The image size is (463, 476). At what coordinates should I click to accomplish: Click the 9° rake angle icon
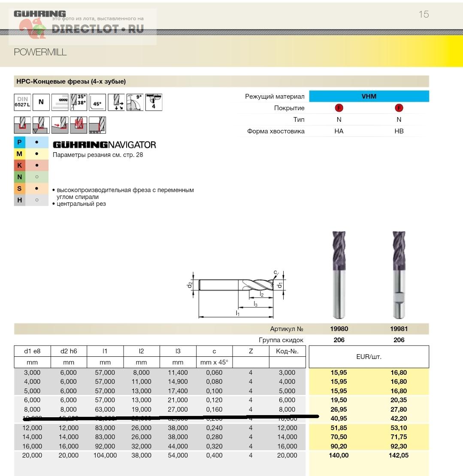135,102
